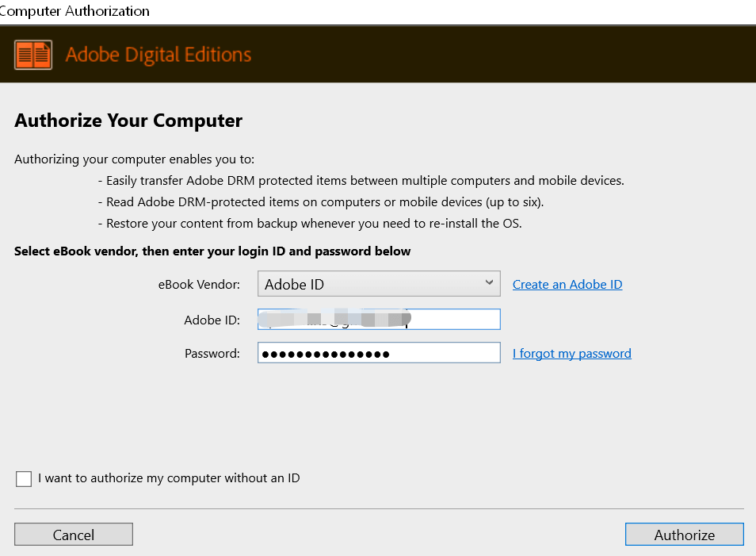Click the Adobe Digital Editions book icon
The width and height of the screenshot is (756, 556).
33,55
